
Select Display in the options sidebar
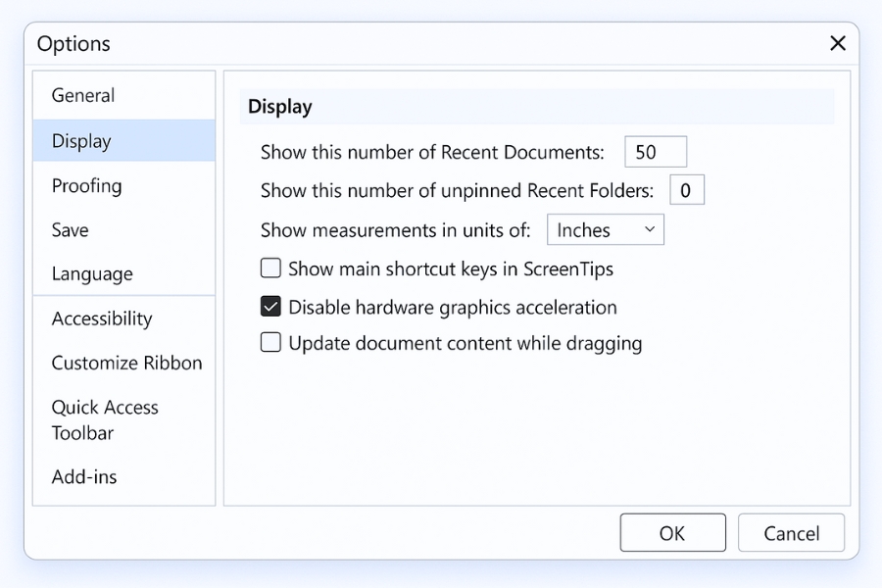(x=81, y=141)
